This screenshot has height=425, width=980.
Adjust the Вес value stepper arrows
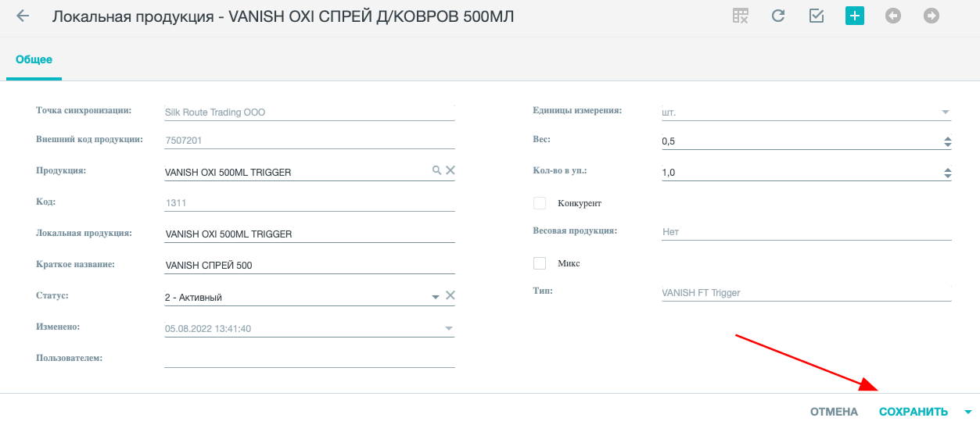pyautogui.click(x=947, y=142)
